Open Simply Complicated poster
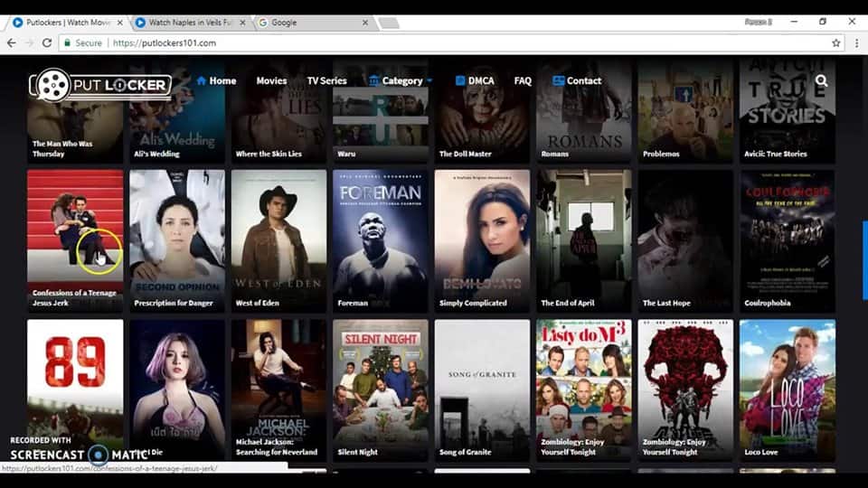868x488 pixels. point(482,240)
